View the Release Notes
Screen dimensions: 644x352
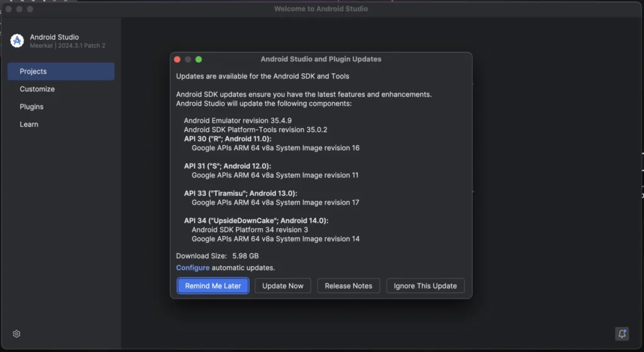coord(348,286)
